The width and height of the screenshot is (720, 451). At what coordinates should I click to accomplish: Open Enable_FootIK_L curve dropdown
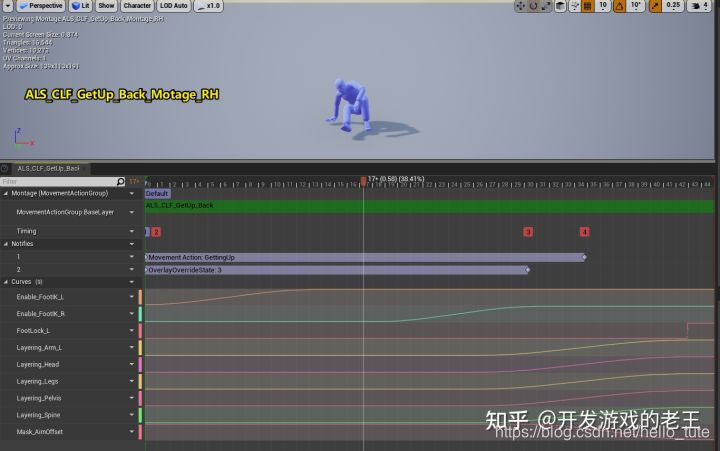click(132, 297)
